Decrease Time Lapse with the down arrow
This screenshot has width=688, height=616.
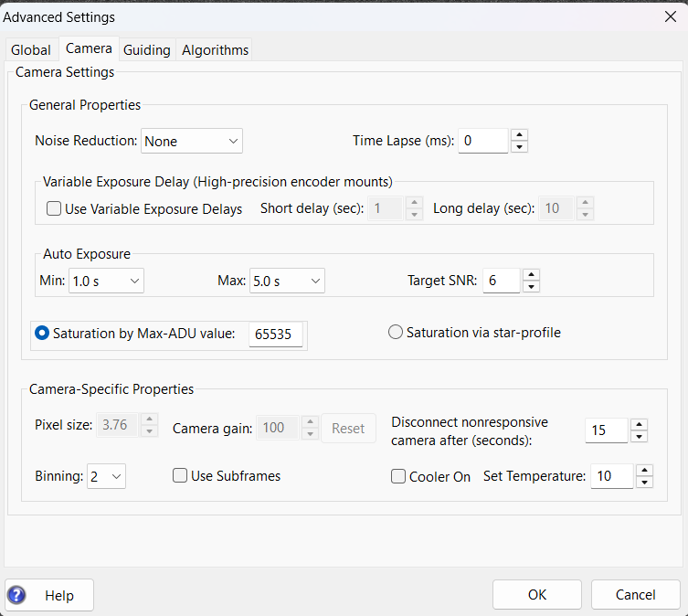coord(520,146)
